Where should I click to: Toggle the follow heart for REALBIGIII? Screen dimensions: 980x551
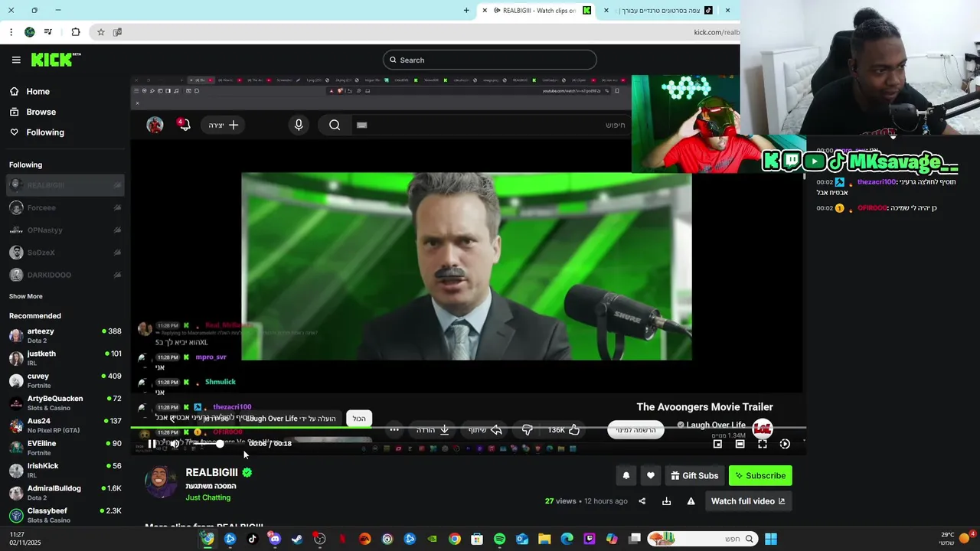[651, 476]
